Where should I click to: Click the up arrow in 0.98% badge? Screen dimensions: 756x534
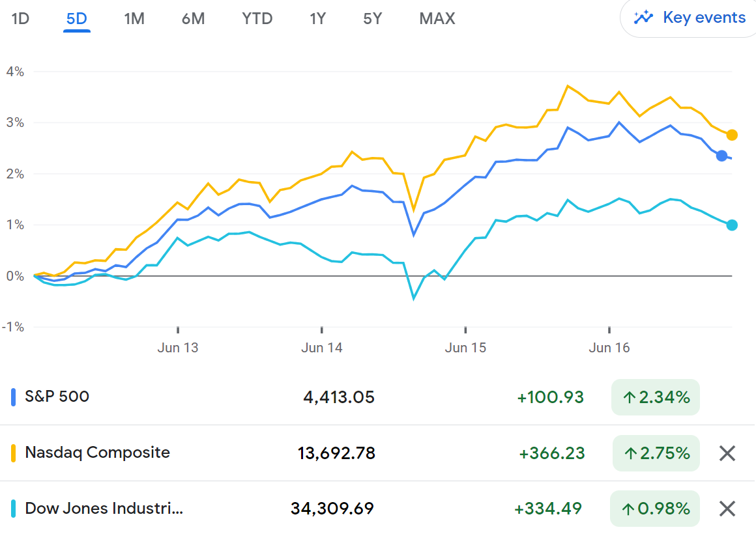pyautogui.click(x=628, y=509)
